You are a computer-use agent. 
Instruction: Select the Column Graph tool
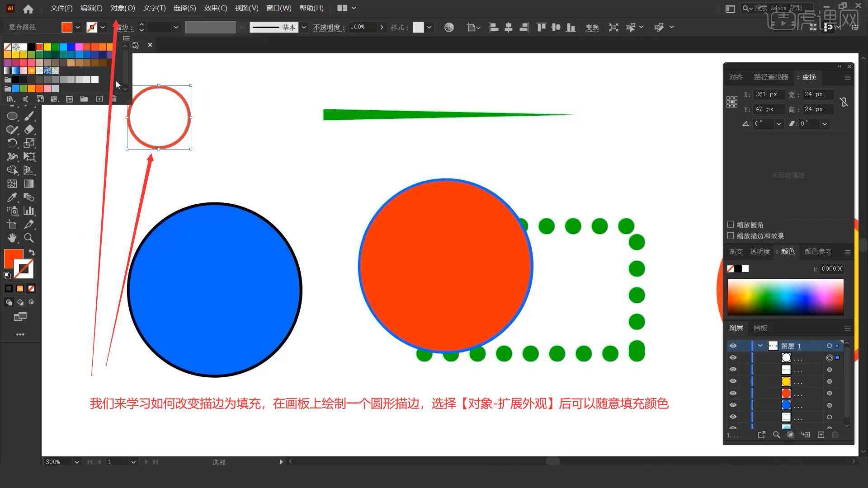point(29,211)
